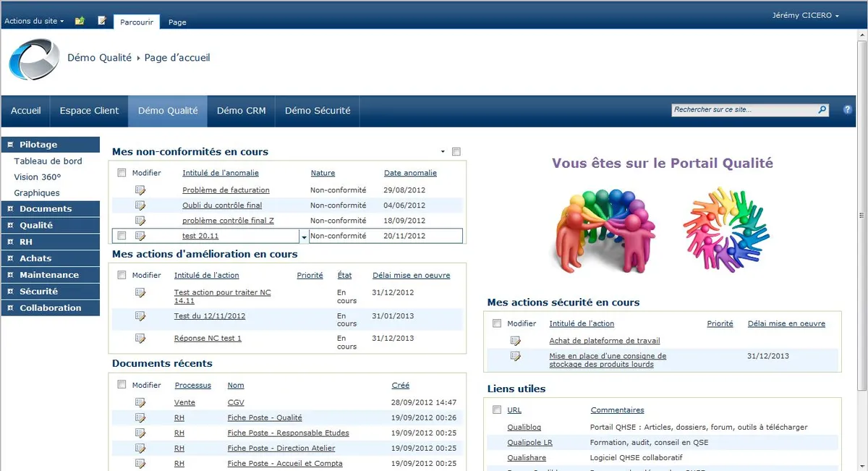The width and height of the screenshot is (868, 471).
Task: Select all actions d'amélioration header checkbox
Action: 122,275
